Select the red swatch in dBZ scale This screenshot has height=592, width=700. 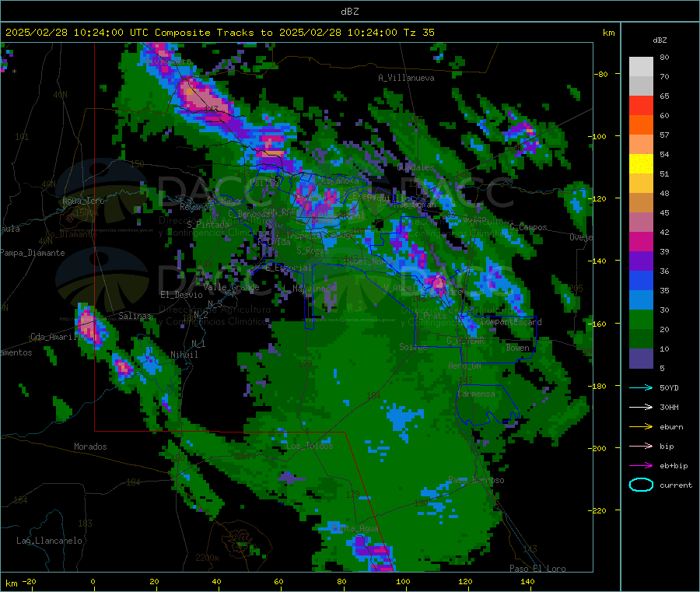641,105
